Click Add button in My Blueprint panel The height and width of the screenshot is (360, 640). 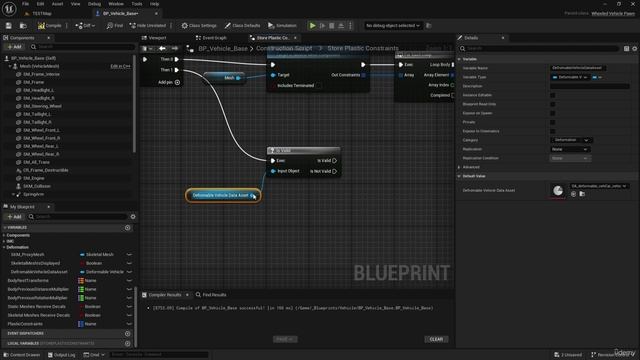click(x=14, y=217)
